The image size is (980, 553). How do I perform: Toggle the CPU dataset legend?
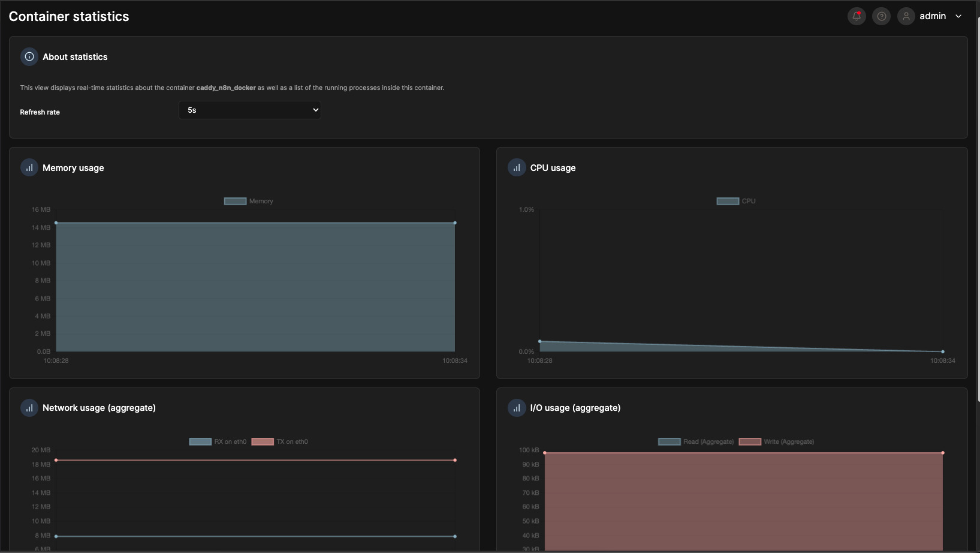(736, 202)
